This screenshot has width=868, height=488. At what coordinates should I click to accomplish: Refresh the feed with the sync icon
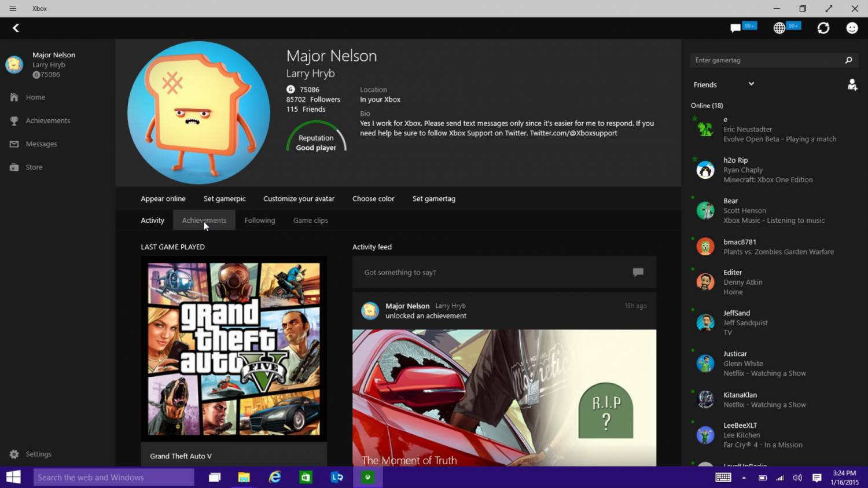pos(823,27)
